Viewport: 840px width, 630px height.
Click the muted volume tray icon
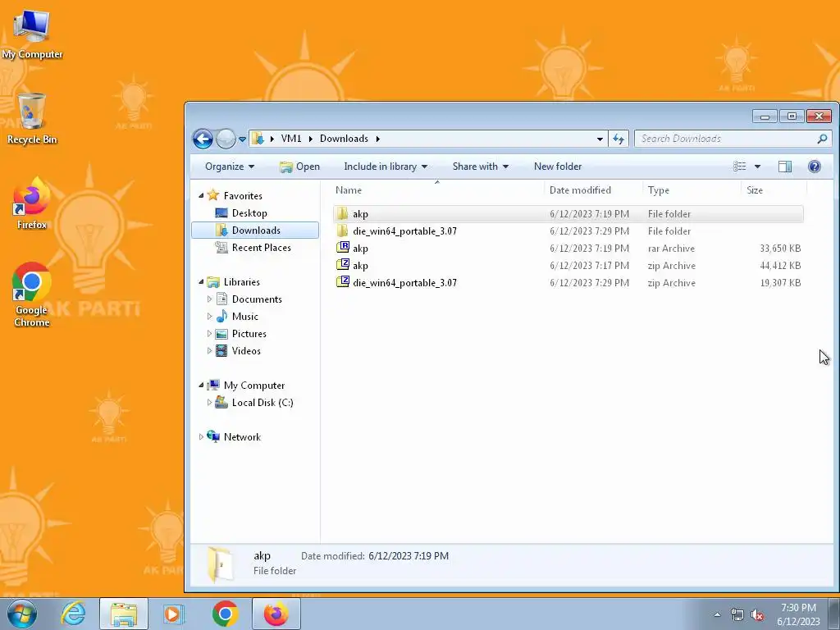coord(757,615)
